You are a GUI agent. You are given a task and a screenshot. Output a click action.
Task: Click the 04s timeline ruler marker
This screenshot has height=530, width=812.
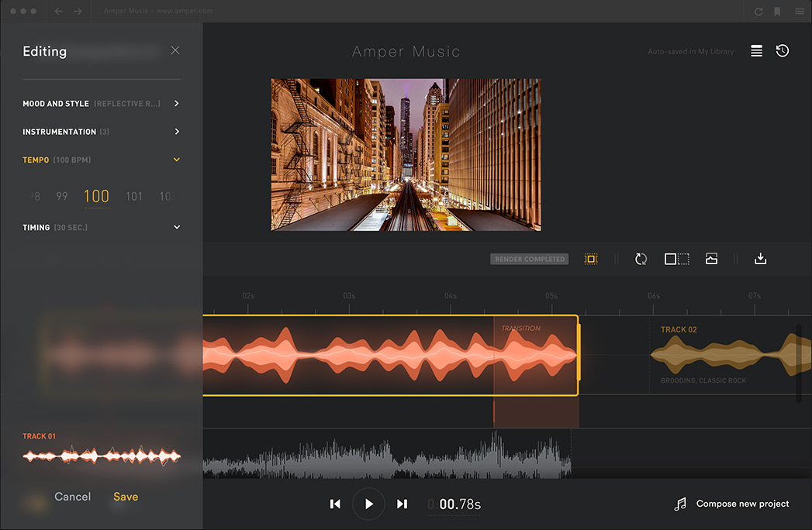coord(451,296)
